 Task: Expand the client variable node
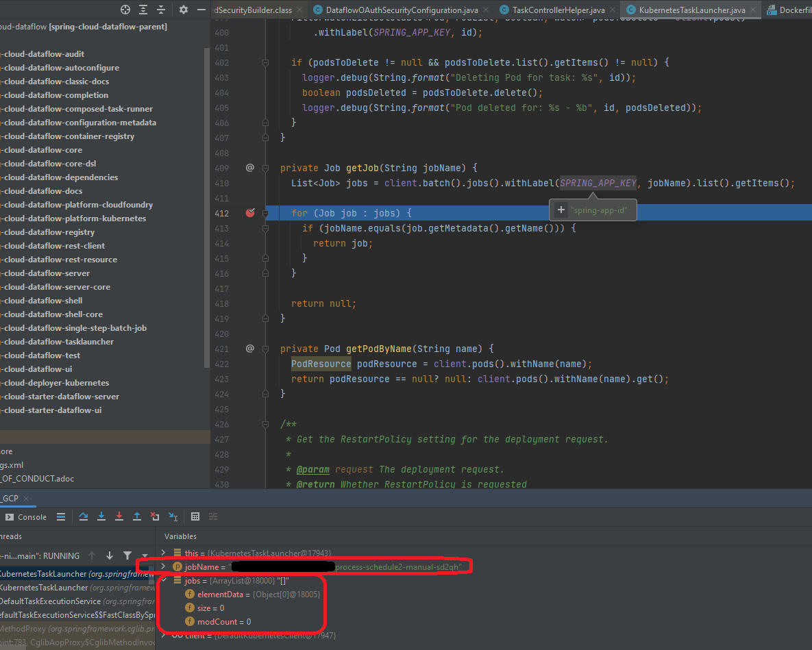(x=164, y=635)
